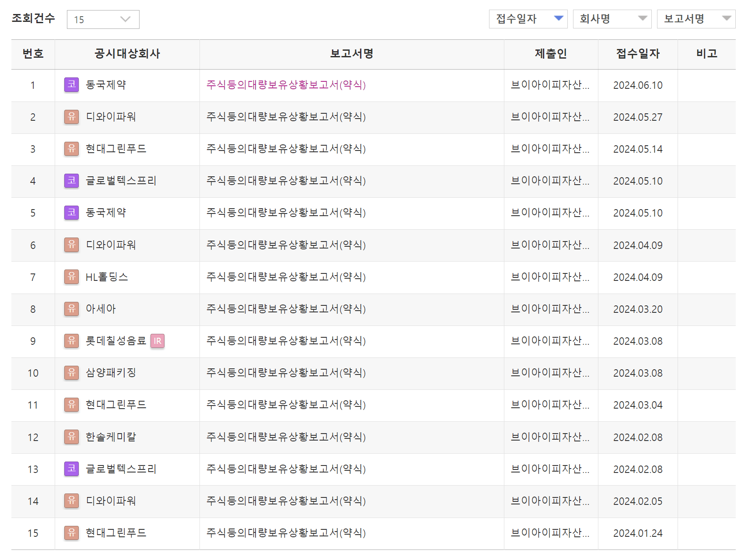
Task: Click the IR badge next to 롯데칠성음료
Action: click(157, 341)
